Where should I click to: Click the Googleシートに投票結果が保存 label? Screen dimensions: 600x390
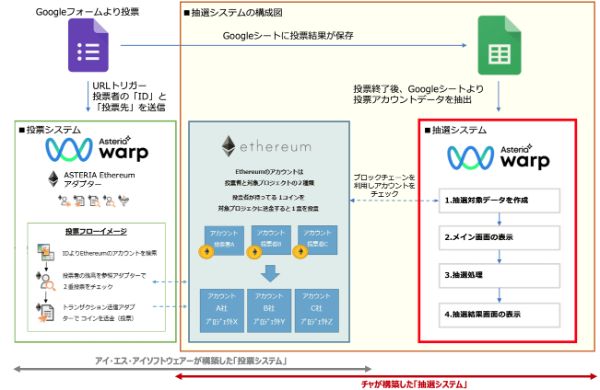coord(288,36)
